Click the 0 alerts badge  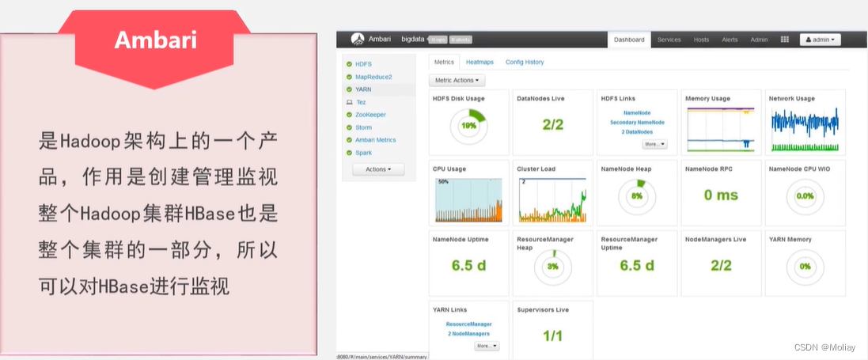point(461,40)
